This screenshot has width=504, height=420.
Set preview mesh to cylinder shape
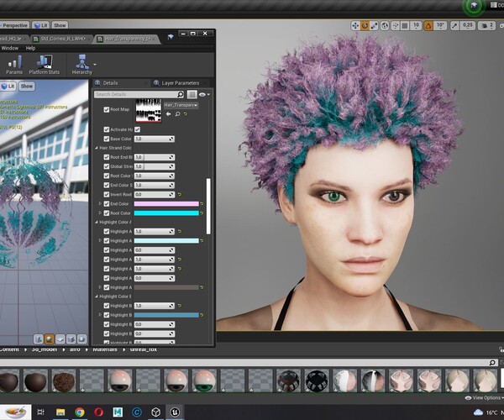(39, 339)
